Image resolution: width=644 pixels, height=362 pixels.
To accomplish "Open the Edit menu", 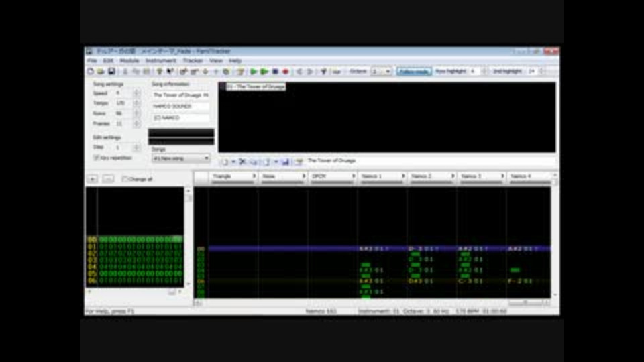I will (108, 61).
